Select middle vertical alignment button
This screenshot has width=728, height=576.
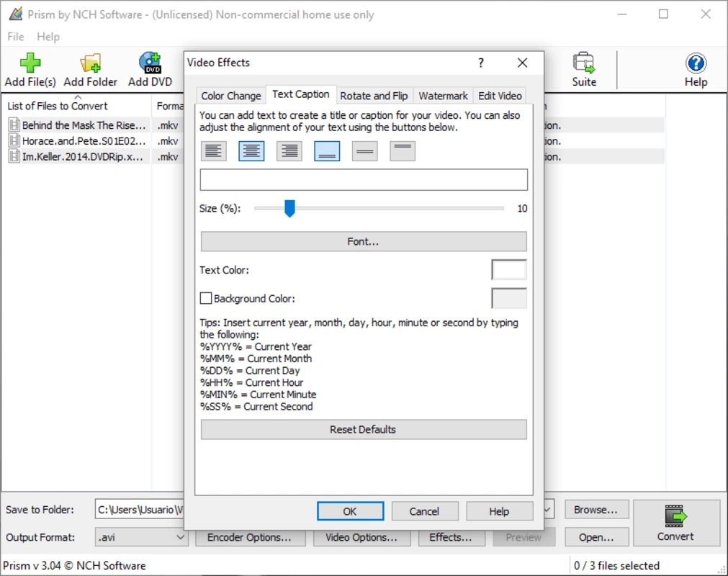click(365, 151)
